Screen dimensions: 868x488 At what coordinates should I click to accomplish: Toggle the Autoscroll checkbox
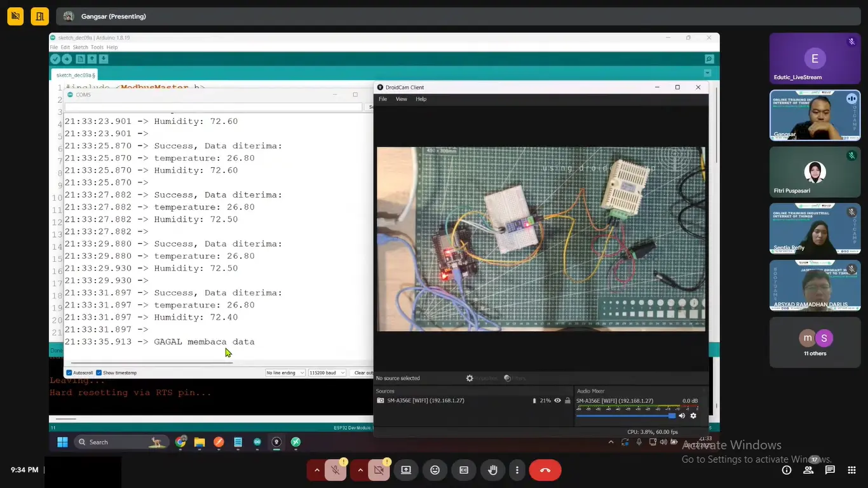click(69, 373)
